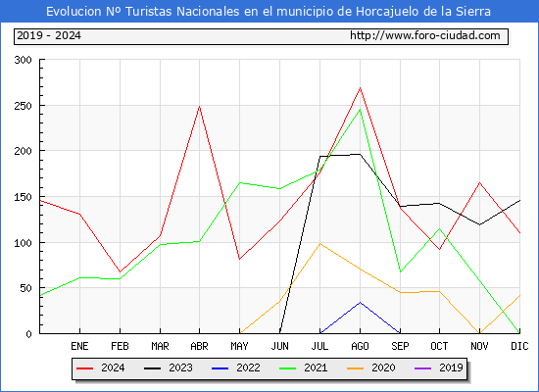
Task: Click the black 2023 point at NOV
Action: click(x=479, y=224)
